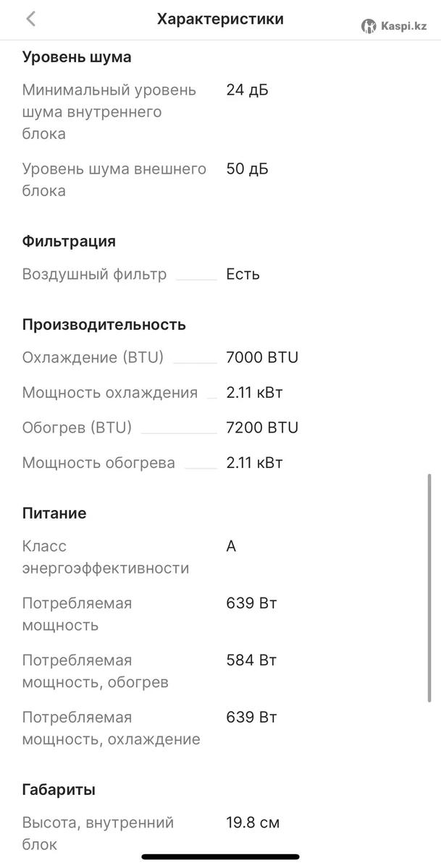
Task: Select the 7000 BTU cooling value
Action: [x=262, y=357]
